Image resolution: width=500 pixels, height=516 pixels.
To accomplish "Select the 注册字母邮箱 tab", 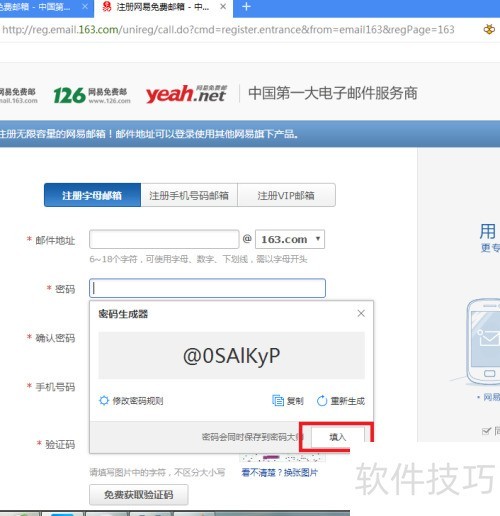I will [92, 195].
